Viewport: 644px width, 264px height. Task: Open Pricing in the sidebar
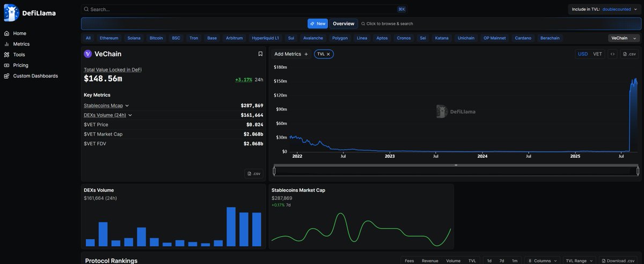coord(21,65)
